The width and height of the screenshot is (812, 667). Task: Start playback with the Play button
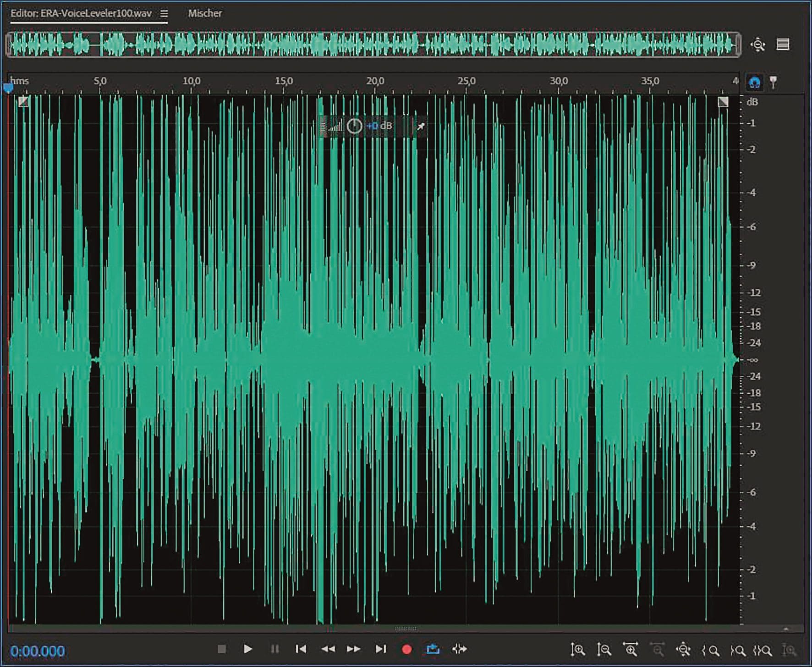[248, 649]
